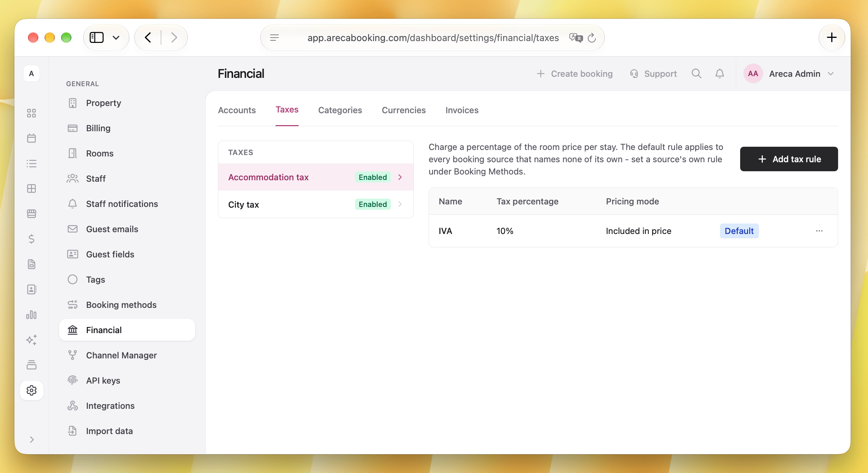
Task: Switch to the Invoices tab
Action: 462,110
